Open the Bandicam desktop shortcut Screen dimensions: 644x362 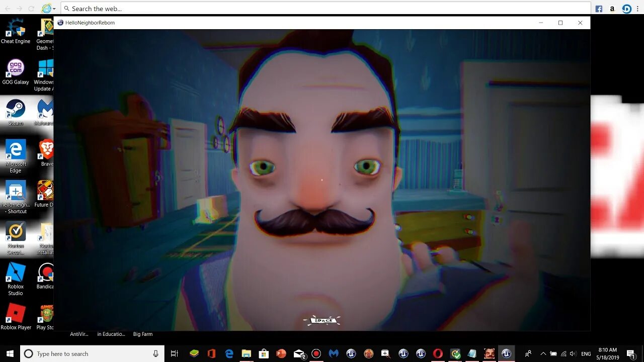click(x=46, y=276)
